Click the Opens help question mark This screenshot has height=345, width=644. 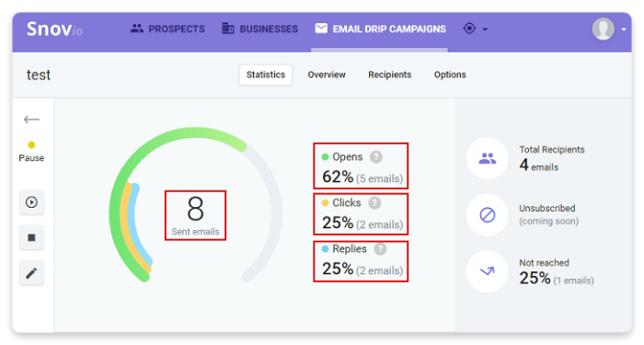coord(375,157)
